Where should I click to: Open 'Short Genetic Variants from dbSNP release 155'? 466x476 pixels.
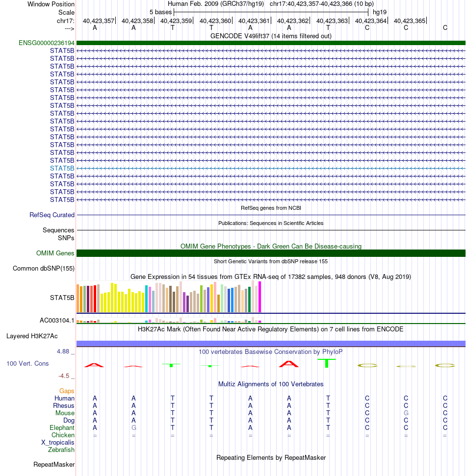(x=271, y=261)
